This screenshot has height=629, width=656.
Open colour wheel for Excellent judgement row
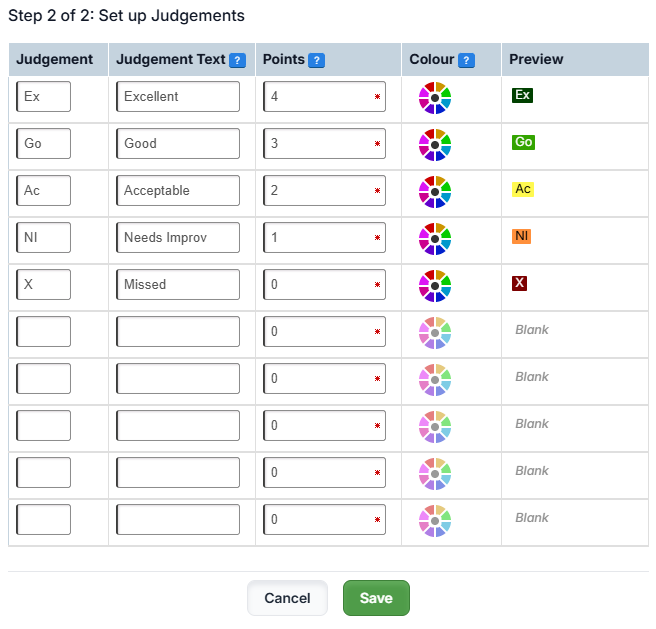pos(435,97)
